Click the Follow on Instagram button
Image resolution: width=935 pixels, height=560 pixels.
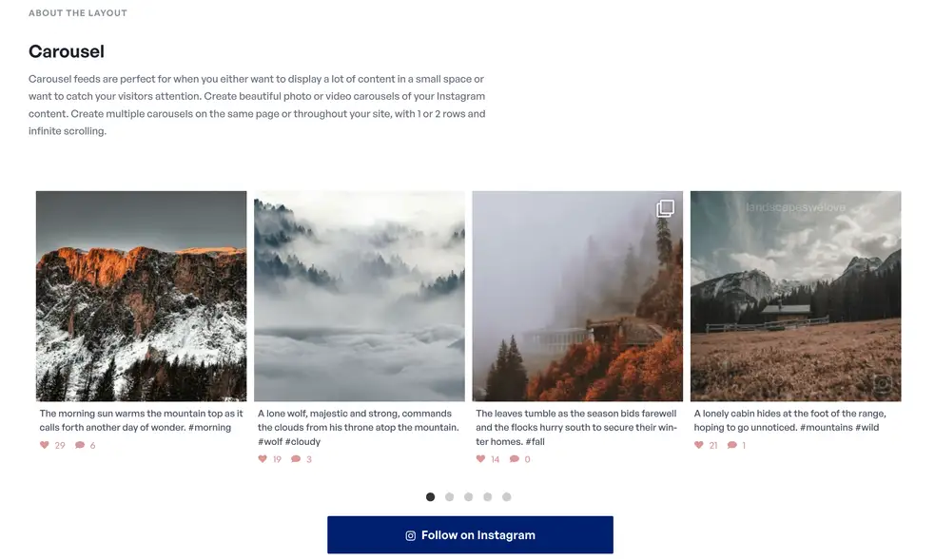tap(470, 535)
